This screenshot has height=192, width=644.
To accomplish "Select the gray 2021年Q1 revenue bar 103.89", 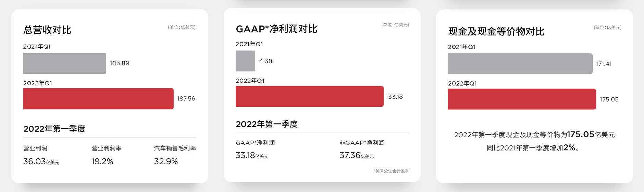I will pos(65,63).
